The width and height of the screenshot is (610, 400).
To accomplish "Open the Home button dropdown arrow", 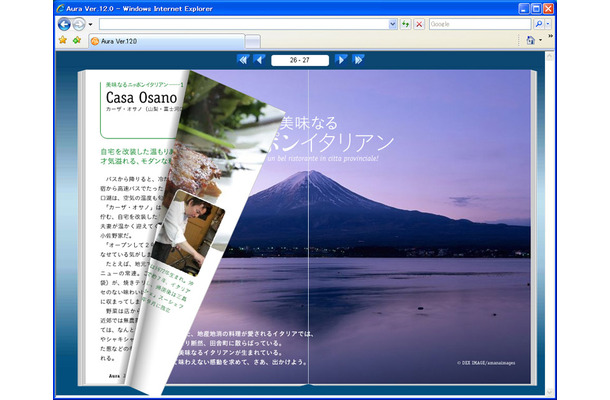I will point(540,40).
